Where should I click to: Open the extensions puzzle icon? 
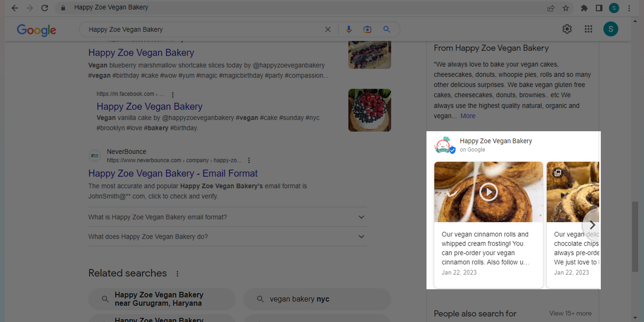(584, 8)
